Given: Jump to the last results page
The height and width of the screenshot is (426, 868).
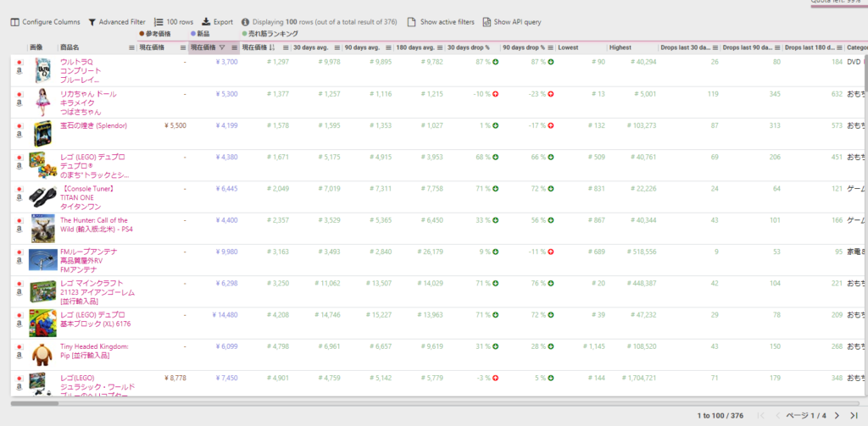Looking at the screenshot, I should (x=854, y=416).
